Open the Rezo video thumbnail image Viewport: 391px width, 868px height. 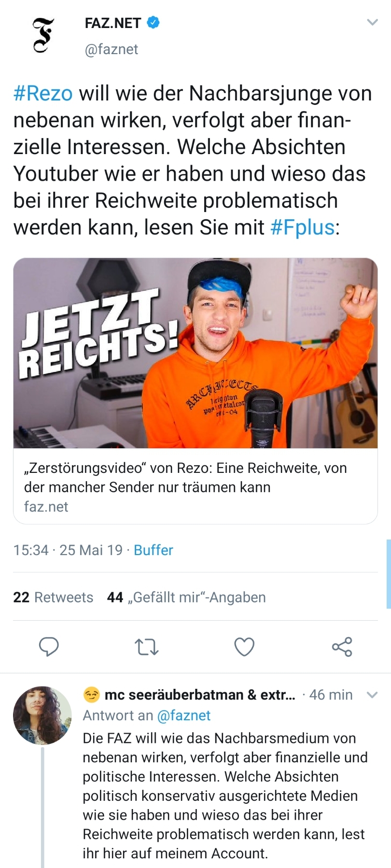(195, 353)
